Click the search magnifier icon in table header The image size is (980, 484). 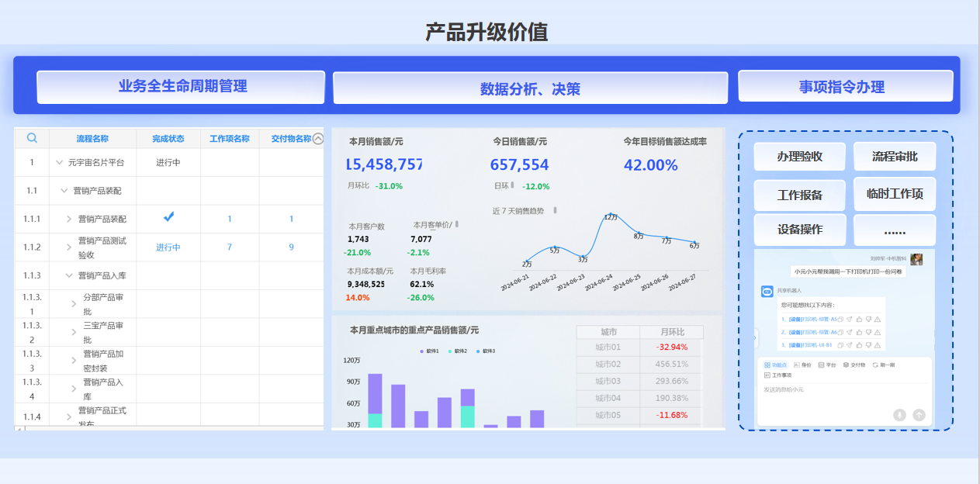pyautogui.click(x=32, y=138)
